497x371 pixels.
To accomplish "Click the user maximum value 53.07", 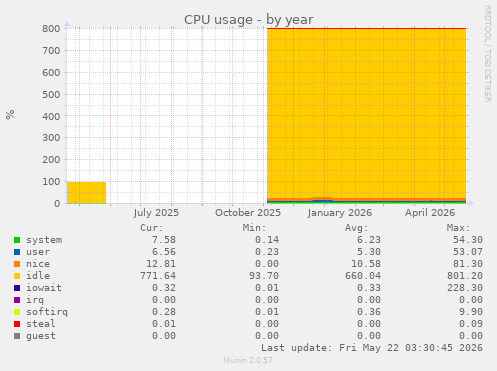I will 468,252.
